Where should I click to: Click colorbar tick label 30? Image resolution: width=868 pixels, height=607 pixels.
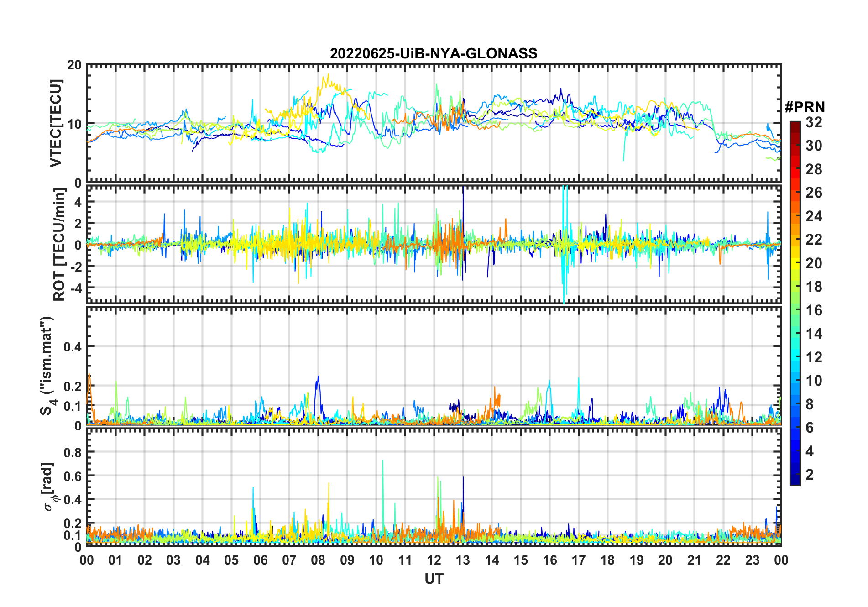814,146
